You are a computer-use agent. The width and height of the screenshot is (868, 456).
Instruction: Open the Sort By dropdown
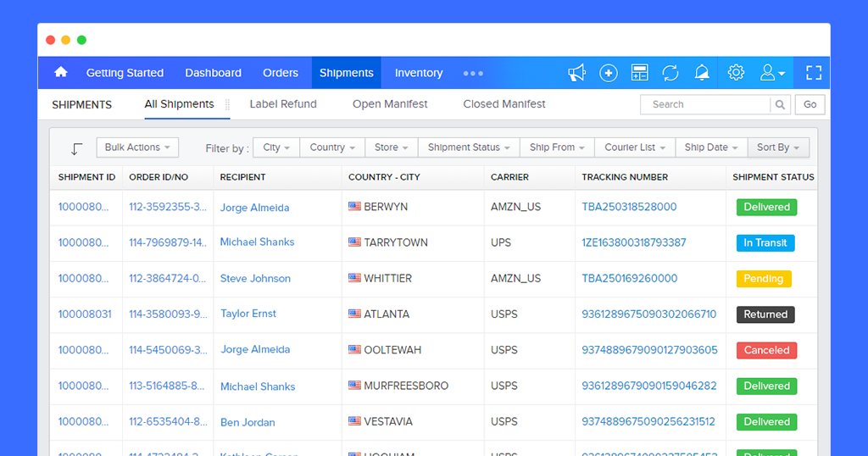point(778,147)
